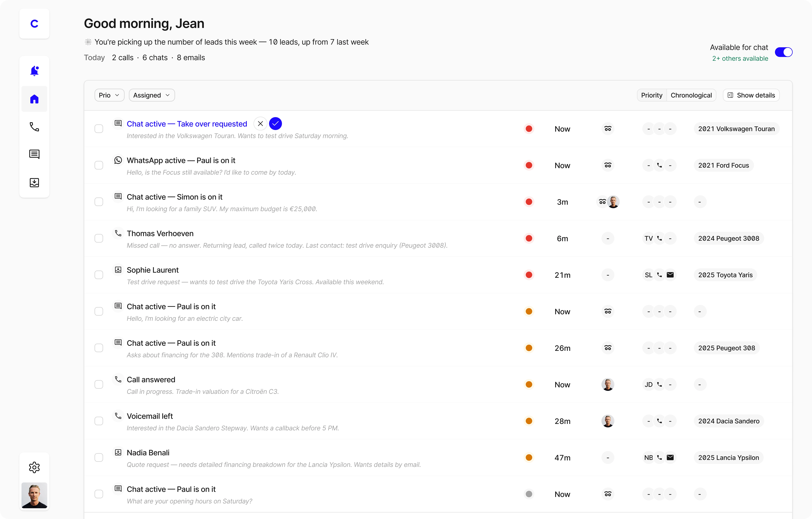
Task: Check the Simon is on it row checkbox
Action: point(99,202)
